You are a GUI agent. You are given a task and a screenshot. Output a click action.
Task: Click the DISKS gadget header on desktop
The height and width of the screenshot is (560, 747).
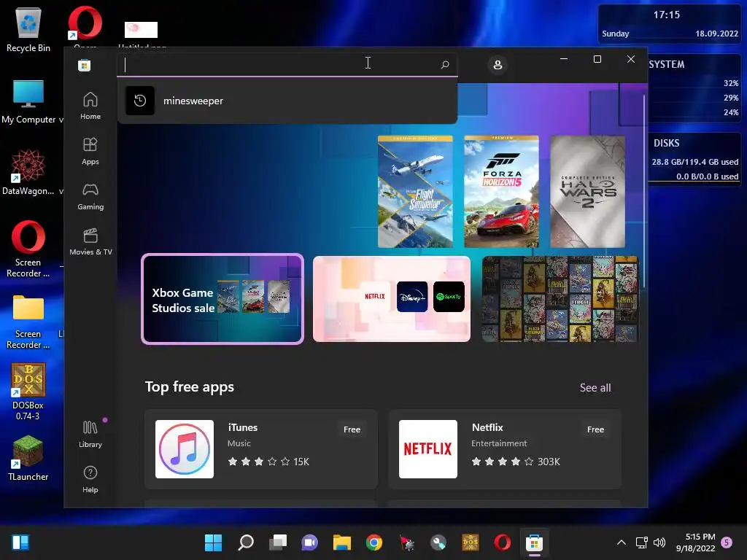[x=667, y=143]
